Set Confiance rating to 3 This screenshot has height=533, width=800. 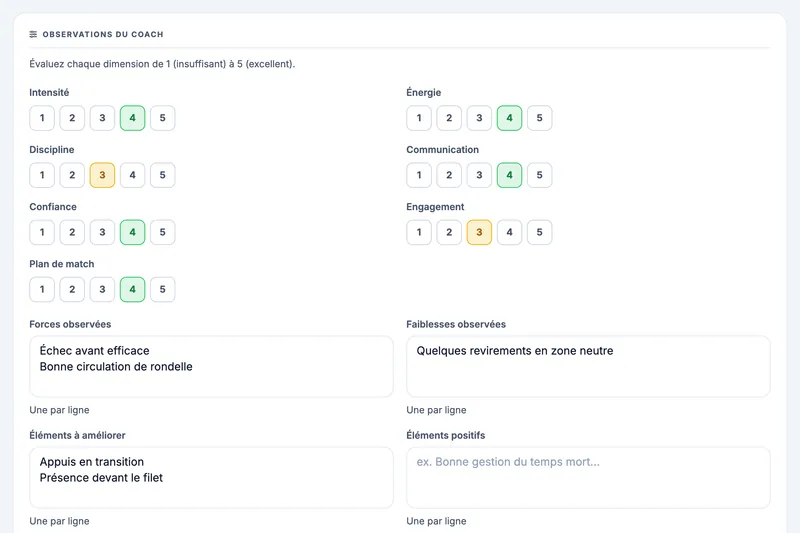pos(102,232)
